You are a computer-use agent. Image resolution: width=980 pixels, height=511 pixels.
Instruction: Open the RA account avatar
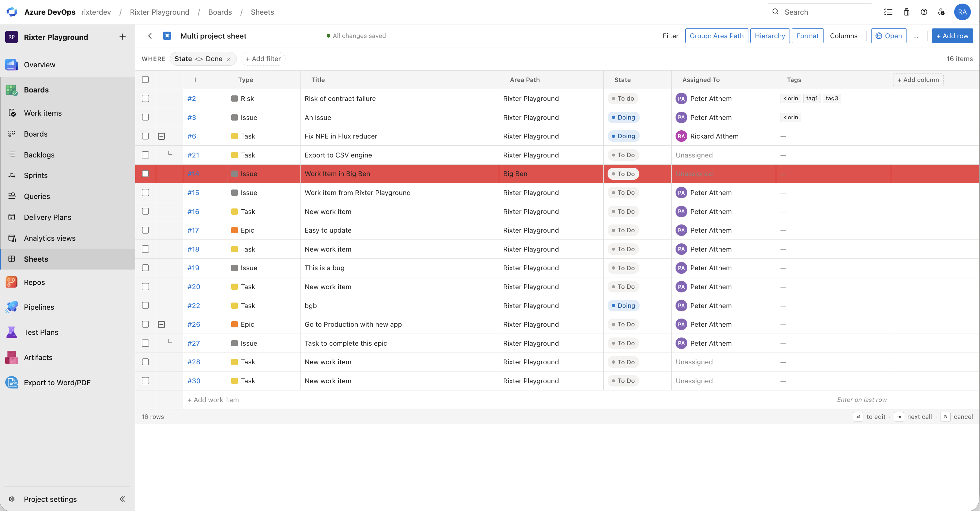pos(962,12)
